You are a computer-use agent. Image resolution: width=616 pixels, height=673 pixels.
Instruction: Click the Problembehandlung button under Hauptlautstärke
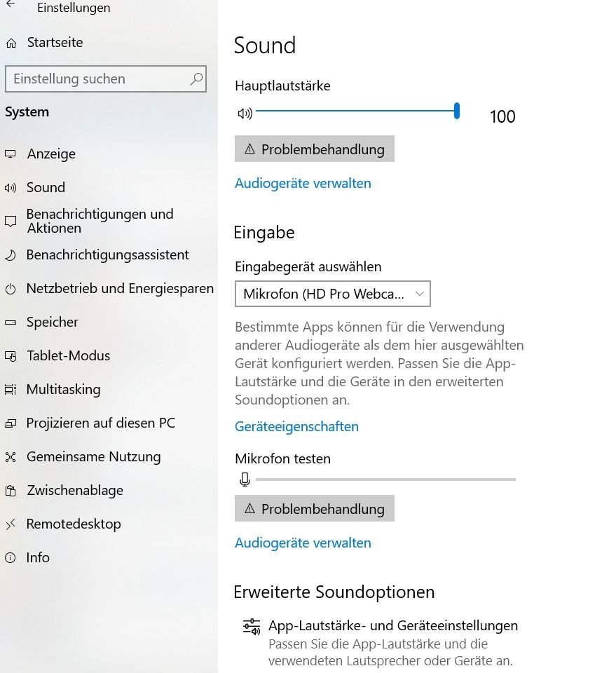(x=314, y=149)
